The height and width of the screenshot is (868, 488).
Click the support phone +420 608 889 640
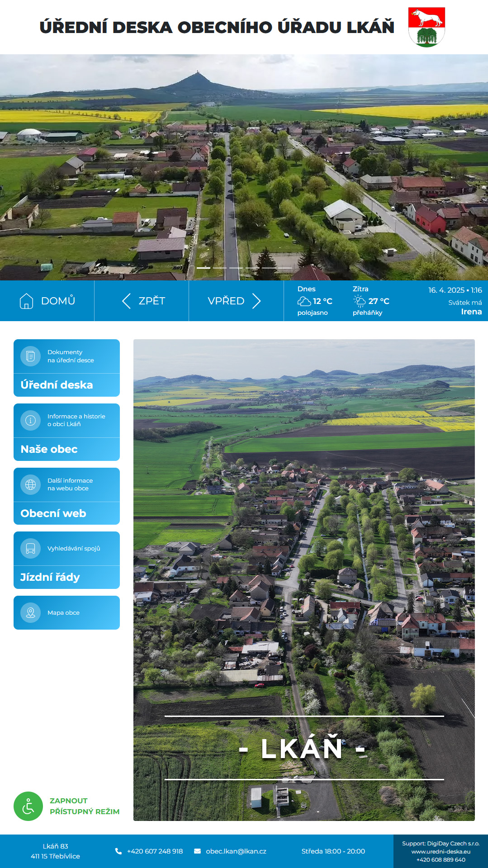(441, 860)
